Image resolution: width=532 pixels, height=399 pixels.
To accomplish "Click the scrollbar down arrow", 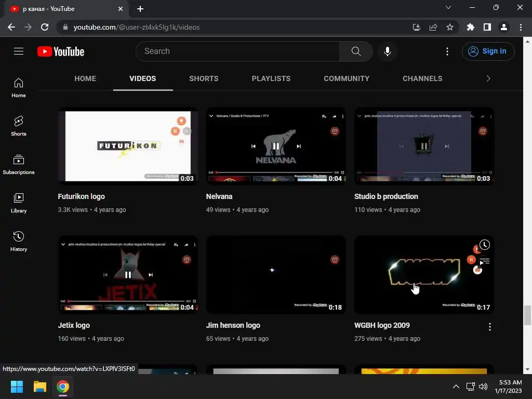I will (x=527, y=369).
